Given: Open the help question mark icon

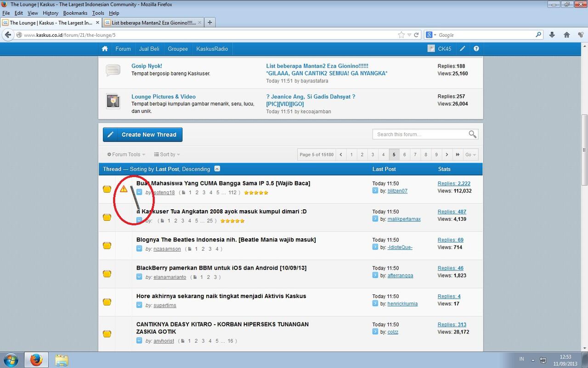Looking at the screenshot, I should point(476,49).
